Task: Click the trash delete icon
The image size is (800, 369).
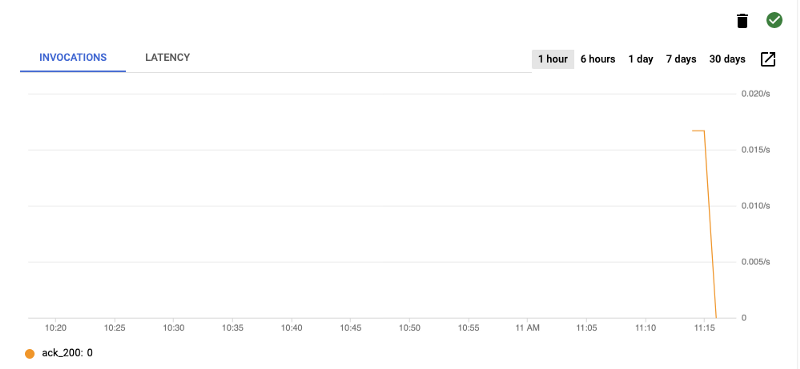Action: pos(742,21)
